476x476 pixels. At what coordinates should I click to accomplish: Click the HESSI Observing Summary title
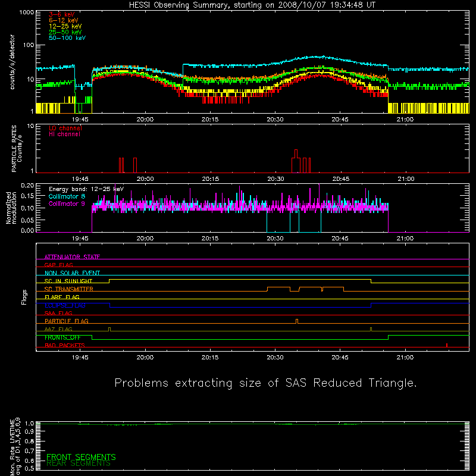[252, 5]
